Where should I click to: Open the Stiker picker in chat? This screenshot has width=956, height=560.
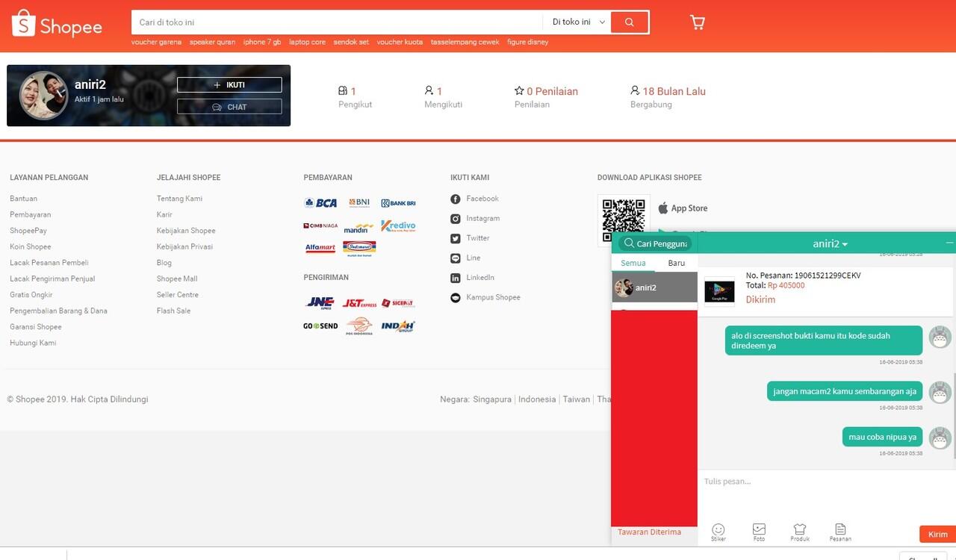click(x=718, y=532)
